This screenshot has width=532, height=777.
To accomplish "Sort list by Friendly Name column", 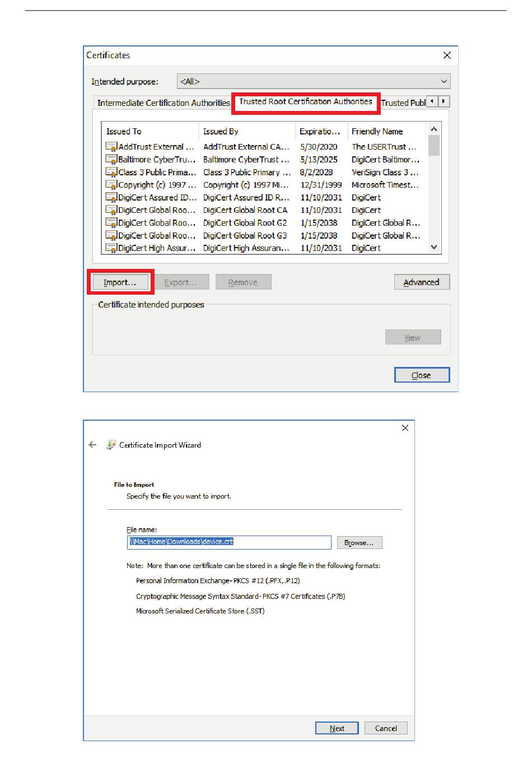I will point(387,131).
